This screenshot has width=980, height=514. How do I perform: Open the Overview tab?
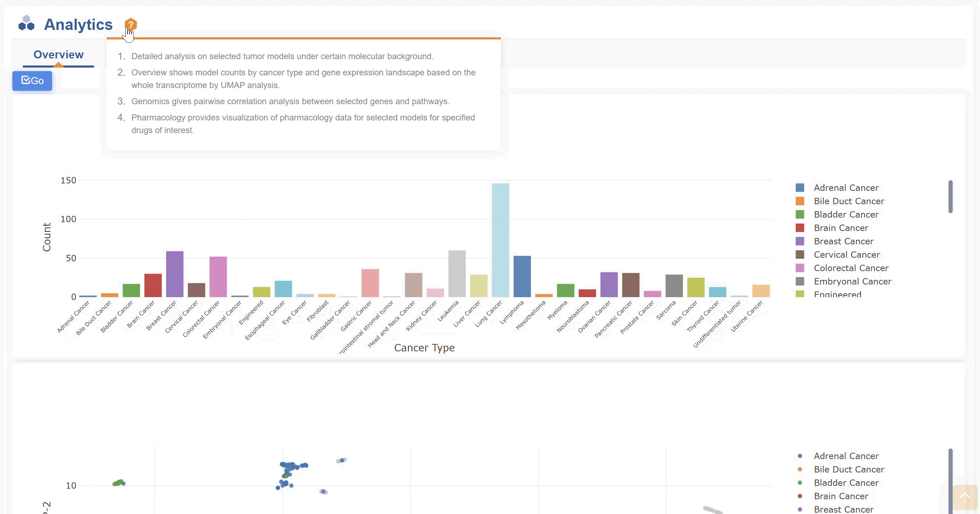[58, 55]
